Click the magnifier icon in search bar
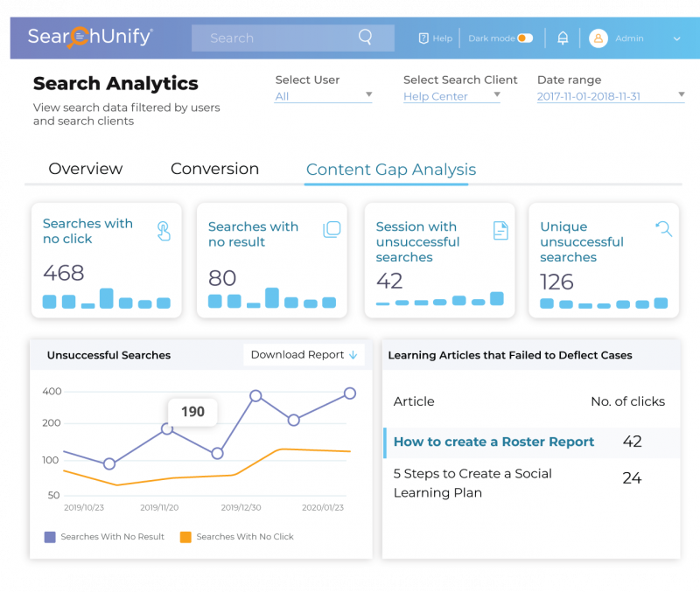 [x=365, y=37]
